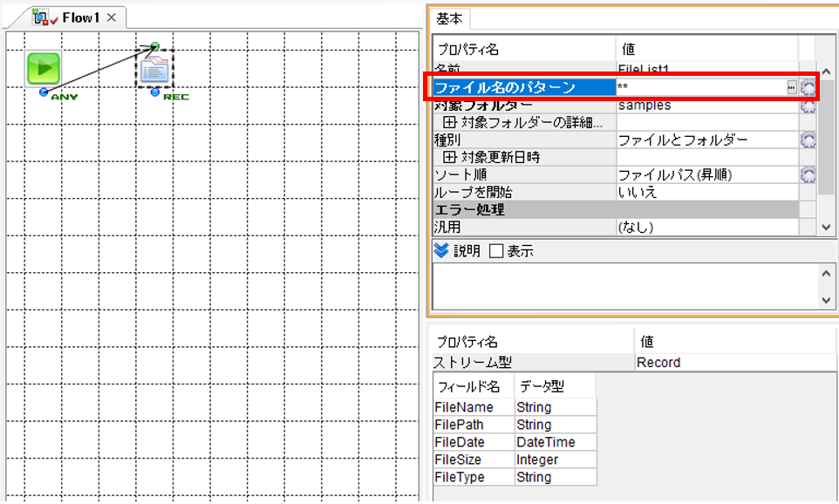
Task: Click the ファイル名のパターン value field
Action: click(701, 87)
